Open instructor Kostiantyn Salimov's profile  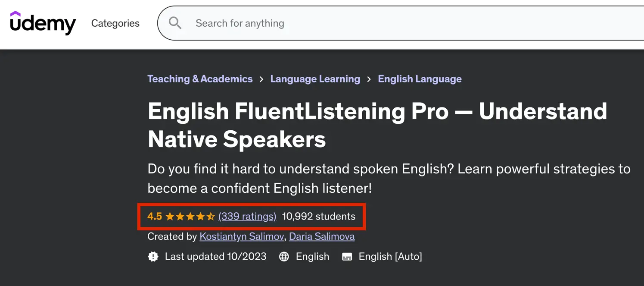click(x=242, y=236)
